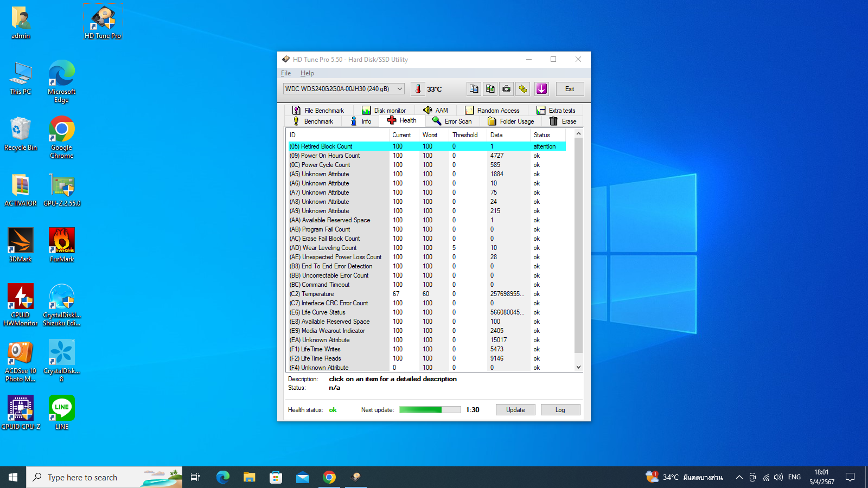Select the (C2) Temperature row

tap(427, 294)
